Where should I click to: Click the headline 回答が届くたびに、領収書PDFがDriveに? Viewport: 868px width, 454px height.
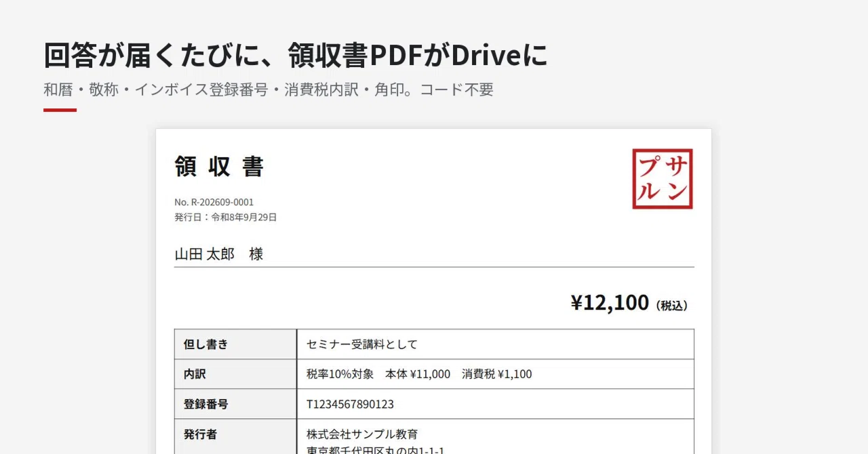296,56
